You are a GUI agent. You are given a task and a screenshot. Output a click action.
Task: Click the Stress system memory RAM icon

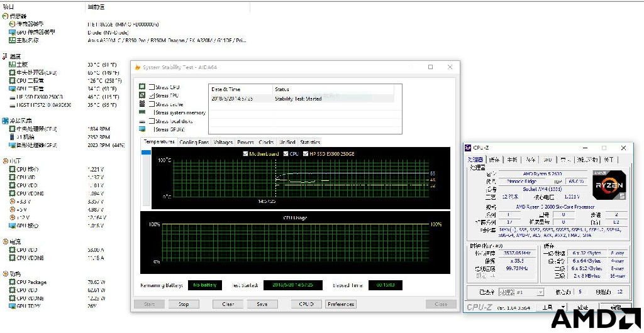pos(142,112)
